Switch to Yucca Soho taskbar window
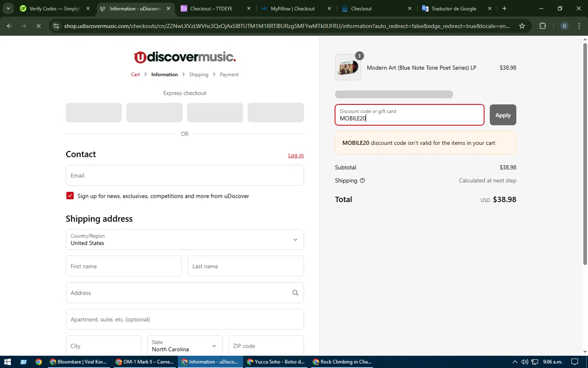This screenshot has width=588, height=368. [x=276, y=362]
